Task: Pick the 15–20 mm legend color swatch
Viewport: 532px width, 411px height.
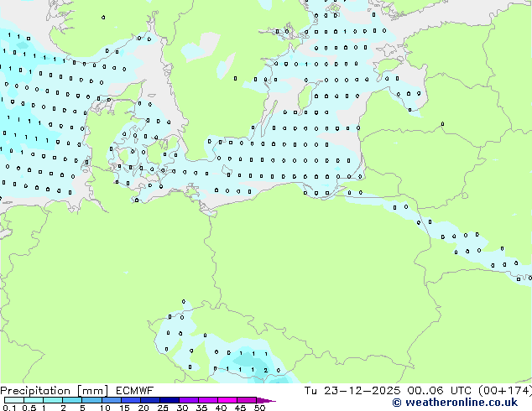Action: coord(130,400)
